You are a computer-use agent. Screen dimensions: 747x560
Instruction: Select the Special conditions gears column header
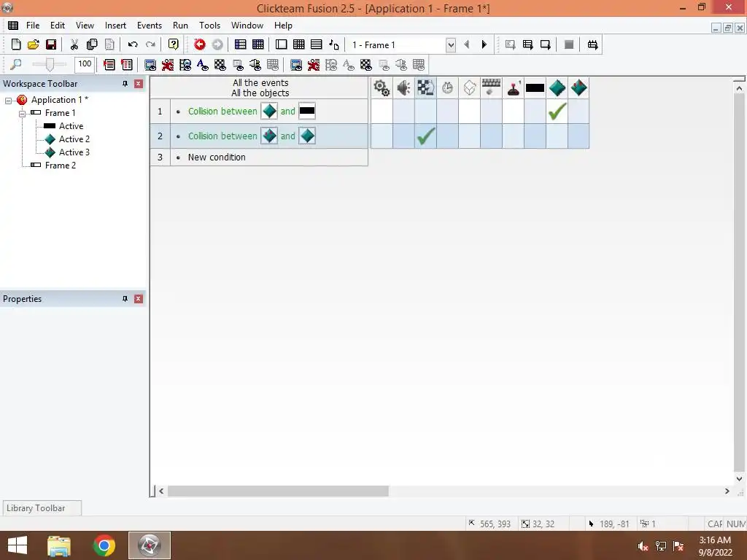(382, 87)
